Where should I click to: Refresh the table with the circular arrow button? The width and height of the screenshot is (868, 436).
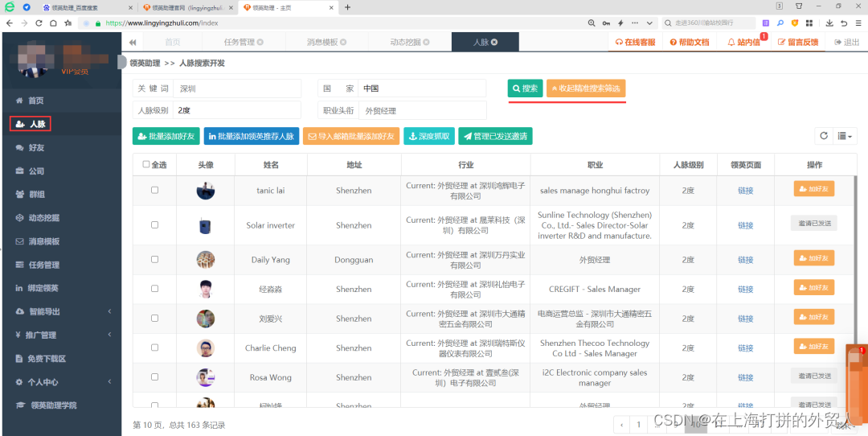coord(824,136)
